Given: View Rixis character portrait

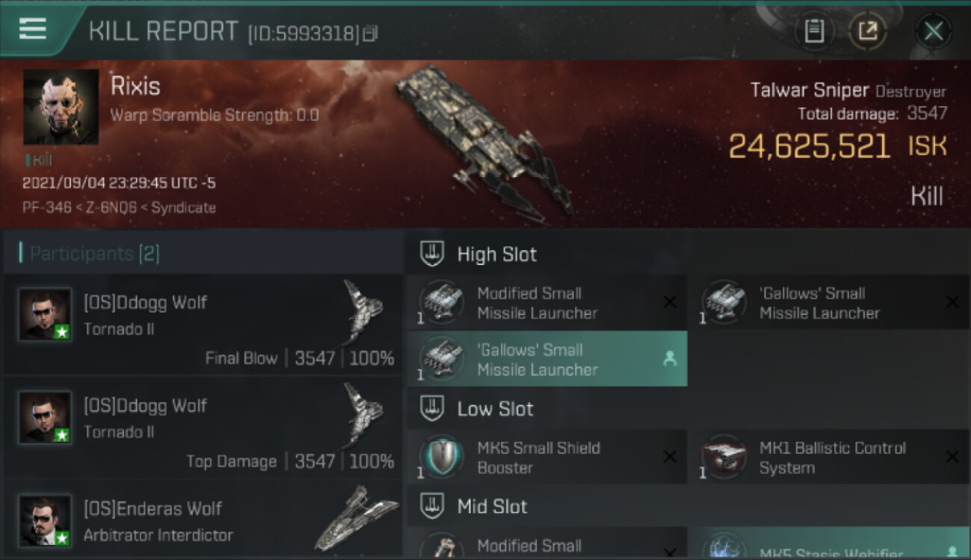Looking at the screenshot, I should click(x=61, y=107).
